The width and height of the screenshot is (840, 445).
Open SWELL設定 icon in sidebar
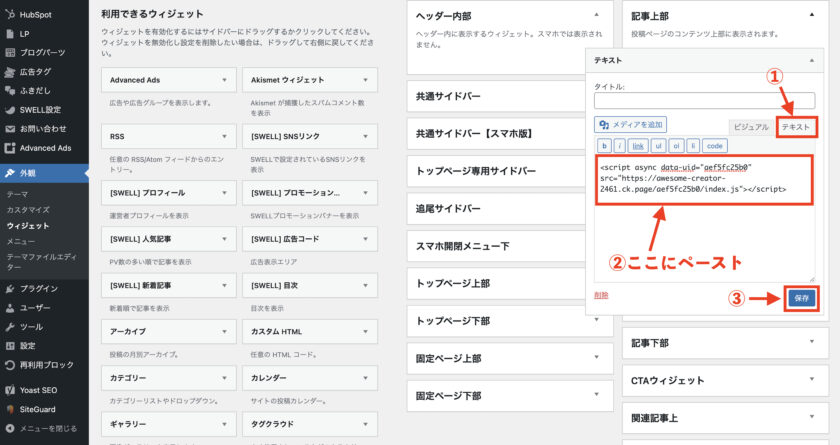[10, 110]
